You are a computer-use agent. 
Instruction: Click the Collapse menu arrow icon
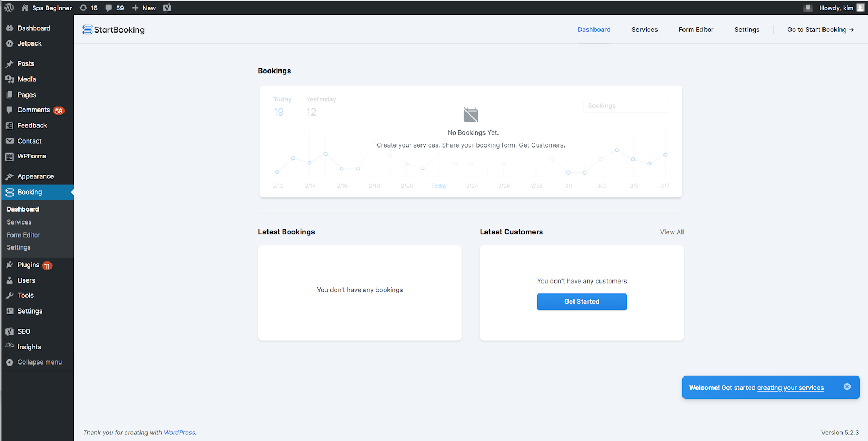[x=10, y=362]
